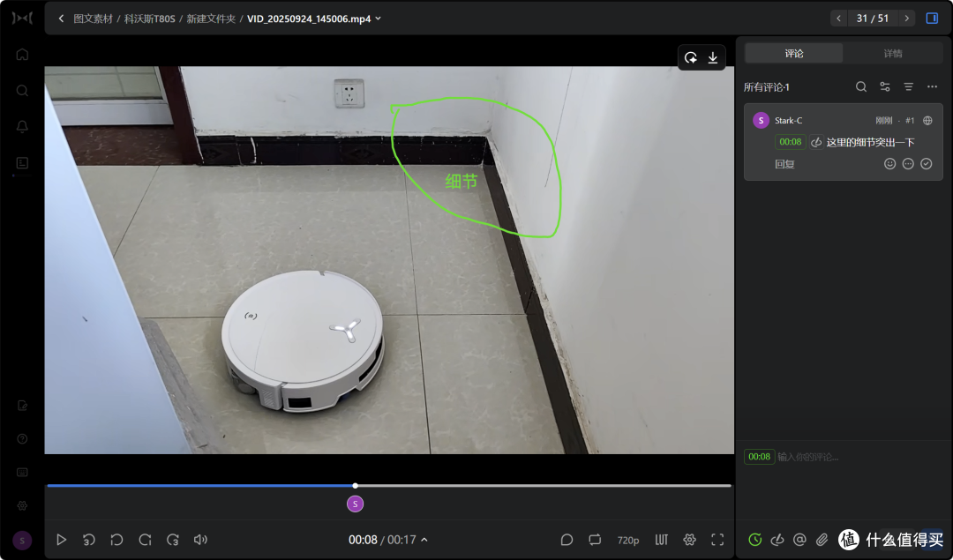The image size is (953, 560).
Task: Open the sidebar settings gear icon
Action: coord(22,505)
